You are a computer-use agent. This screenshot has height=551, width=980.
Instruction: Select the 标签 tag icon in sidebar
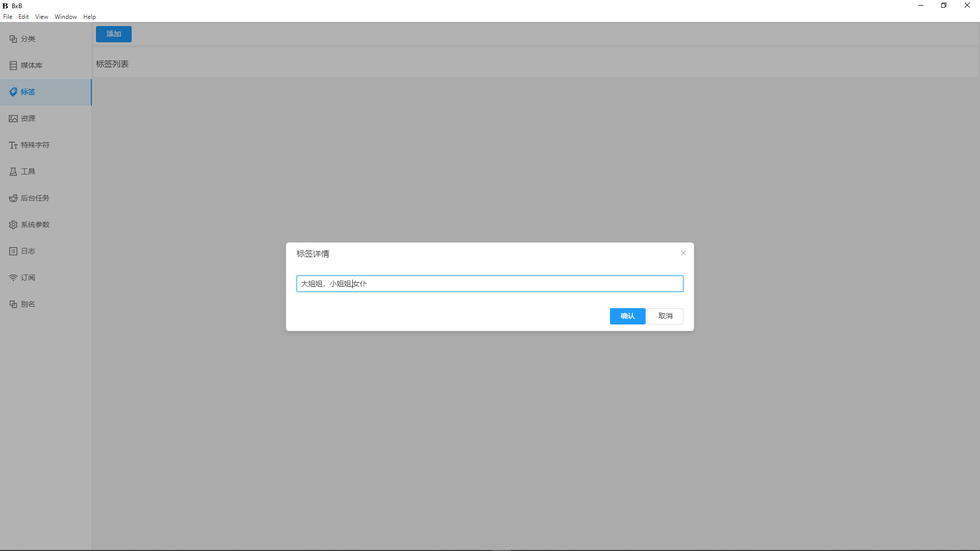(x=13, y=92)
